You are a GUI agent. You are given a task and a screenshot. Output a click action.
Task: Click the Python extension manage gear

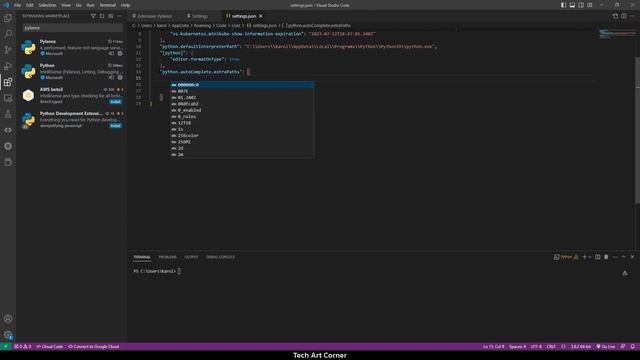coord(120,78)
